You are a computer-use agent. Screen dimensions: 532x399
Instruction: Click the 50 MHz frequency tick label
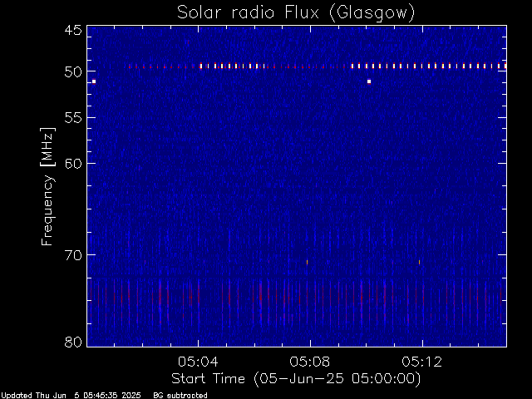(x=73, y=72)
